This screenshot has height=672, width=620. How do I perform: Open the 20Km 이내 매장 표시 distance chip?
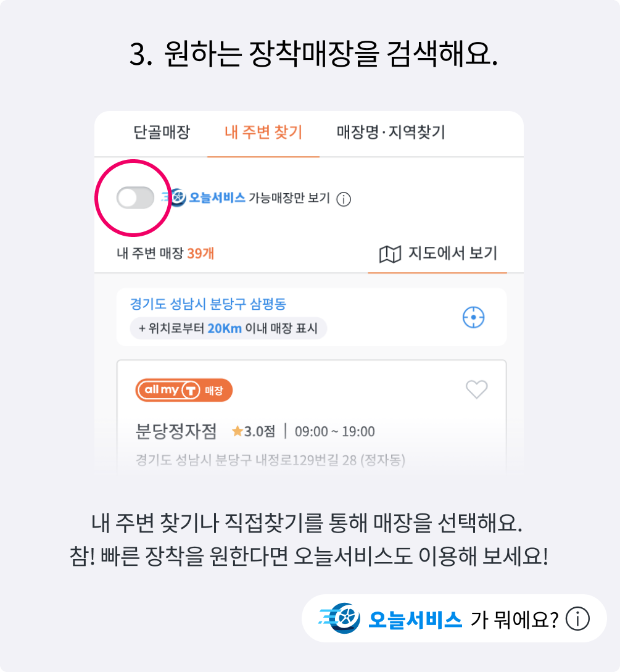(x=228, y=328)
